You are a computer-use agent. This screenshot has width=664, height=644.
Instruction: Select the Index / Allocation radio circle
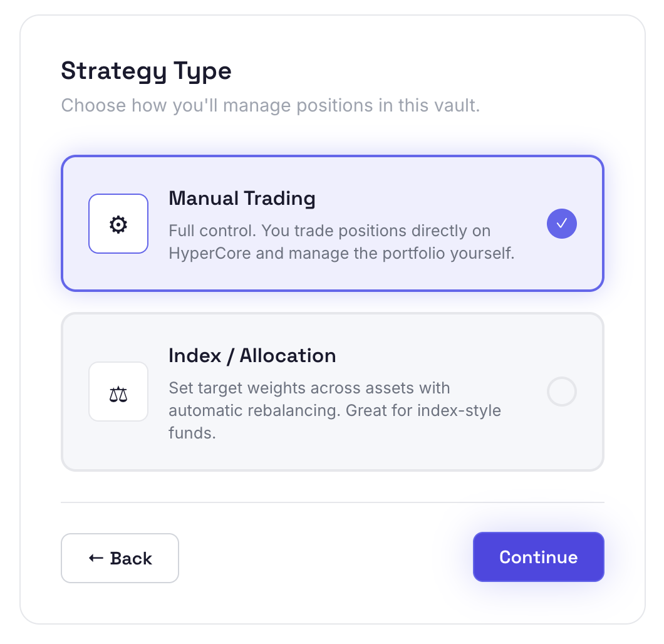coord(562,392)
